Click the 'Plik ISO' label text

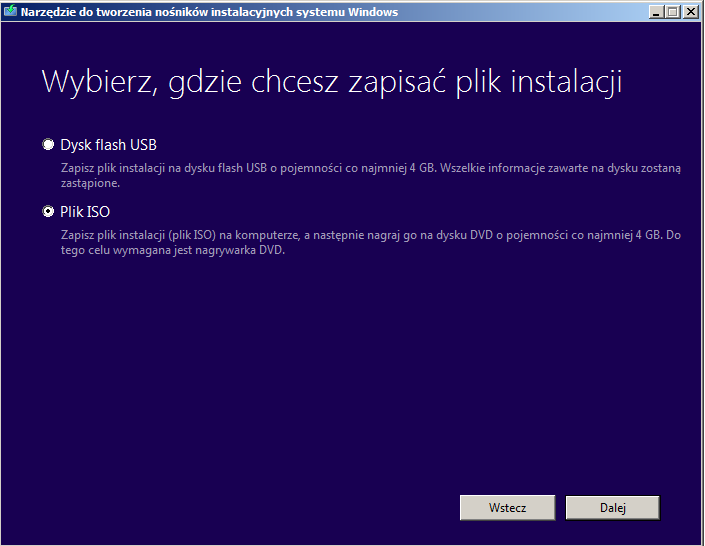click(x=85, y=212)
